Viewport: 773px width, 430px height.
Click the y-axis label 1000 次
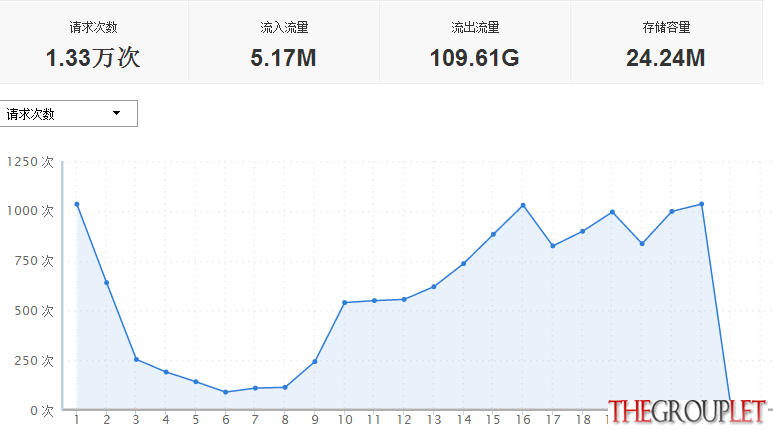point(30,211)
